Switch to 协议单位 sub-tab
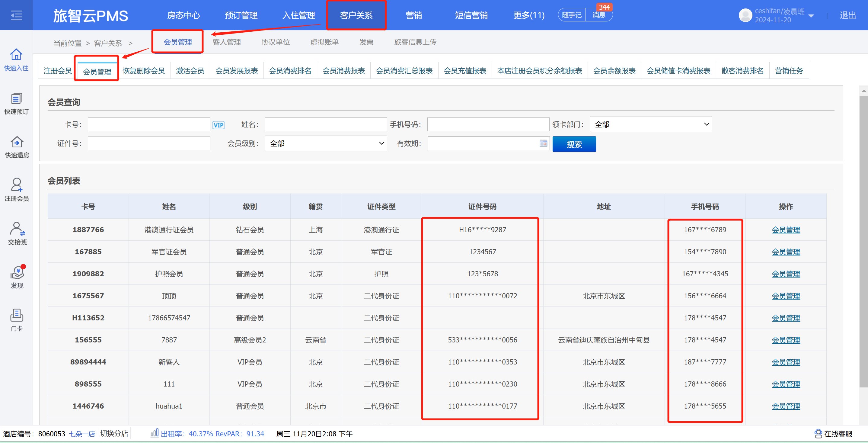Image resolution: width=868 pixels, height=443 pixels. 276,42
